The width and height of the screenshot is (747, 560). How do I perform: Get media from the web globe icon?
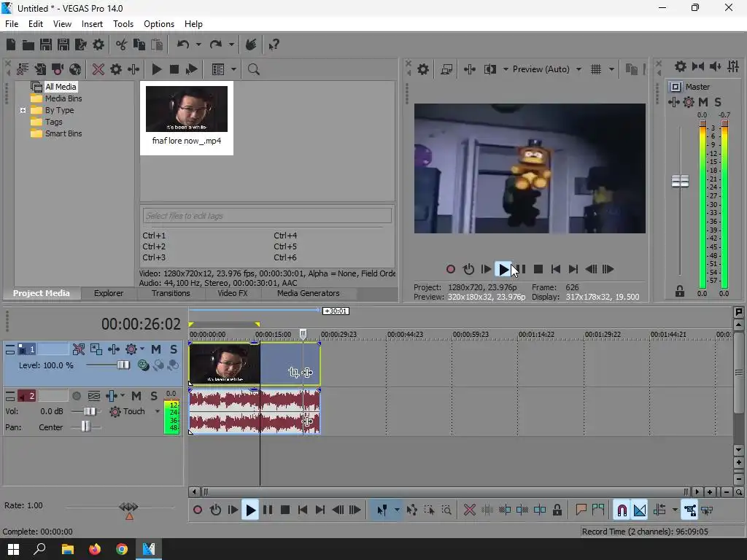click(x=75, y=69)
